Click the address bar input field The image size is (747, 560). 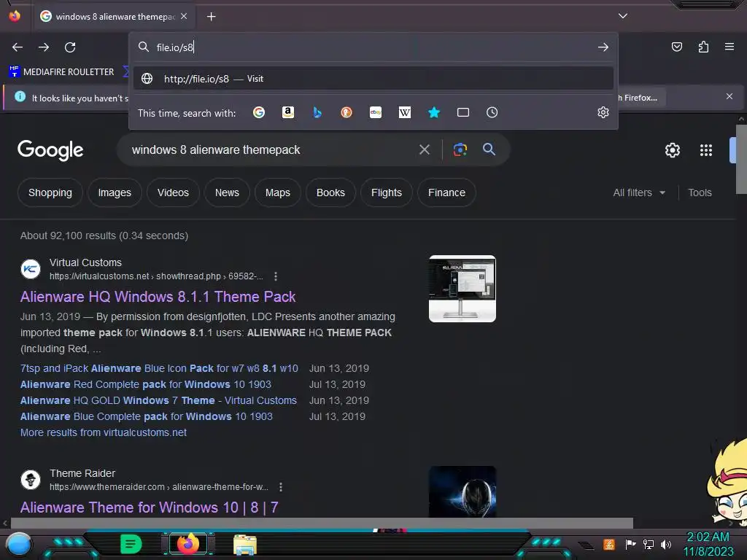tap(373, 47)
